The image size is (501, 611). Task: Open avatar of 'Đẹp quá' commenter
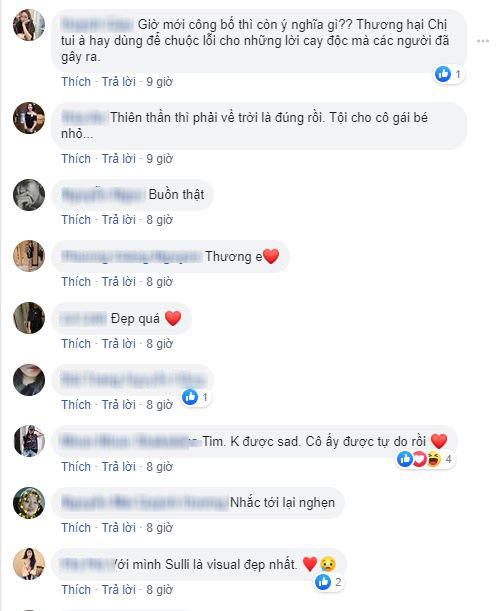click(29, 318)
